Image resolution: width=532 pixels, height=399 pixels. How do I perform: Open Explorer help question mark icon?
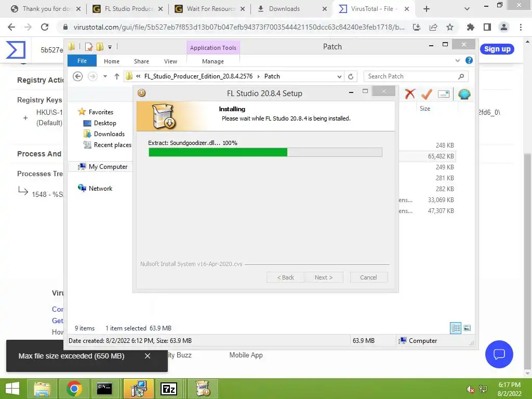click(469, 60)
